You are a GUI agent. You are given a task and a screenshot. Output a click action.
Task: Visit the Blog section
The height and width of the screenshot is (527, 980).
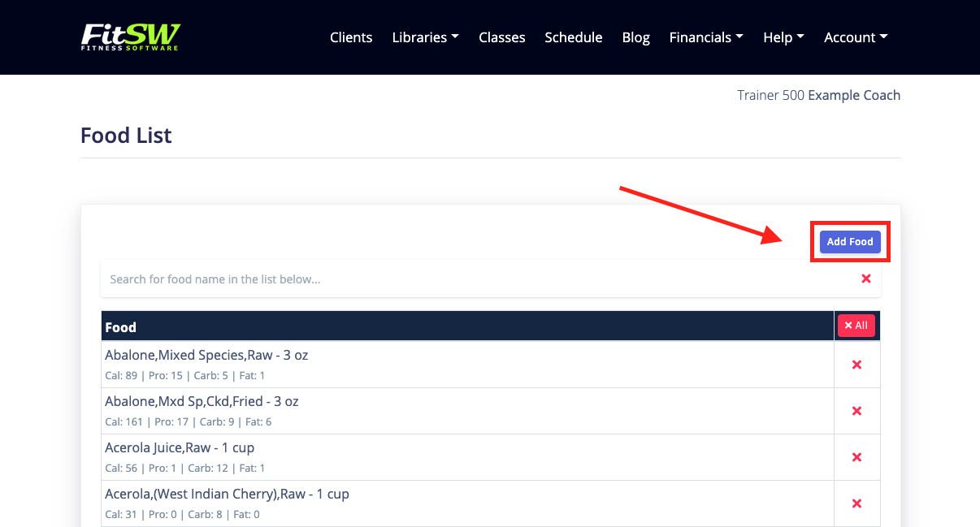tap(635, 37)
